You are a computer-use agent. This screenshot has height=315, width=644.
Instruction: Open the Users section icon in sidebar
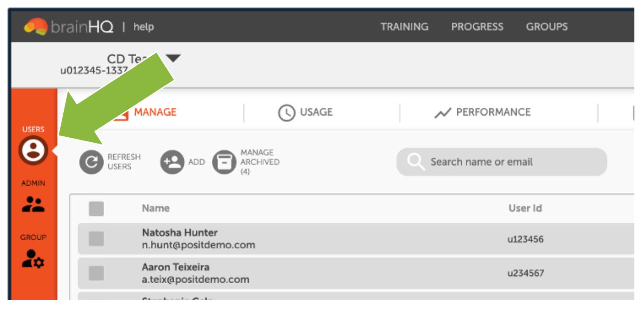(33, 150)
